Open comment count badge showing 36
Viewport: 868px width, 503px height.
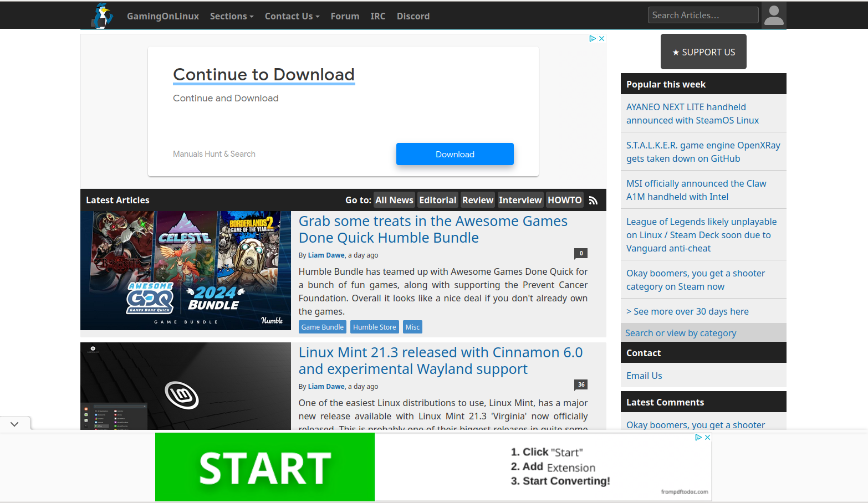click(581, 384)
